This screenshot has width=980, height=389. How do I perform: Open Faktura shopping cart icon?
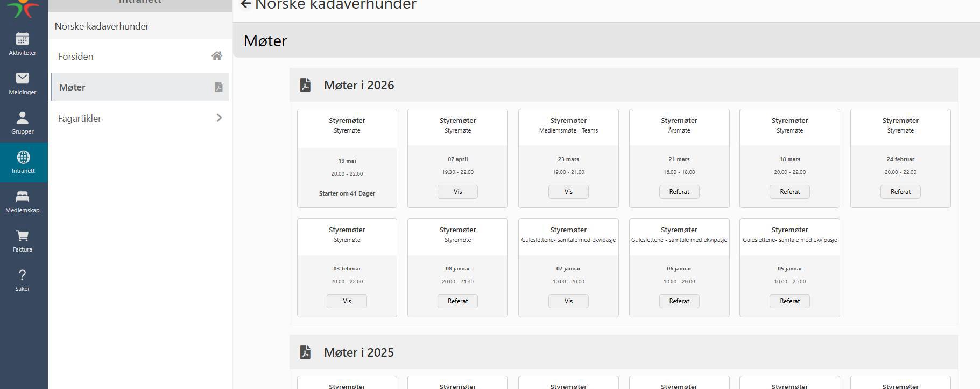pyautogui.click(x=23, y=236)
